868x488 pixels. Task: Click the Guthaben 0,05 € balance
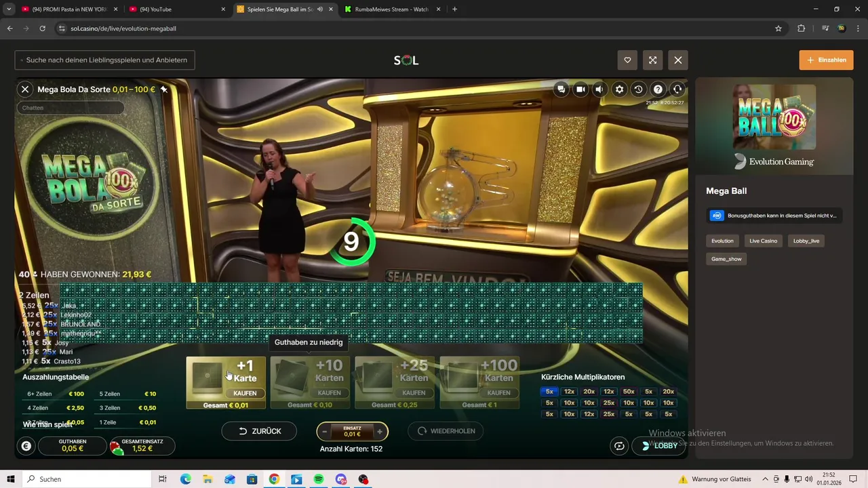[73, 446]
